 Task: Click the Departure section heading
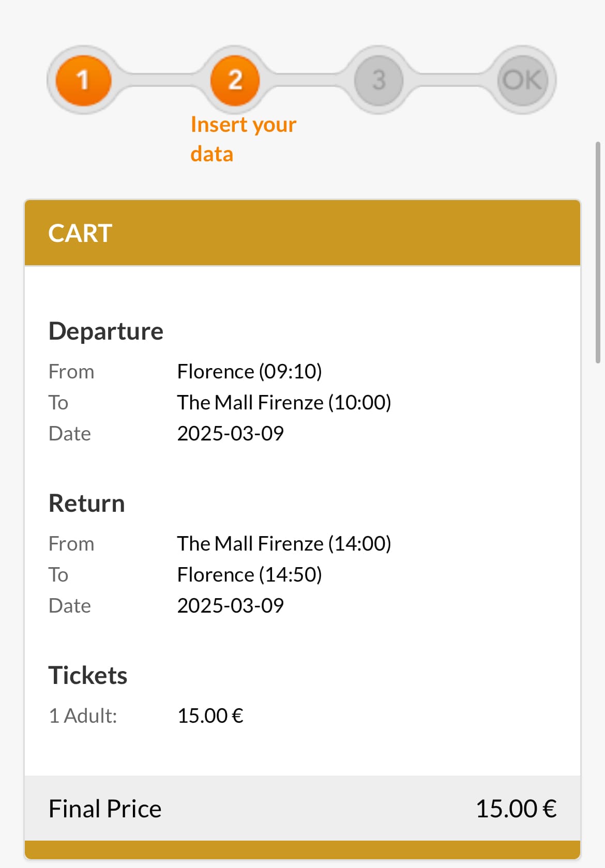[x=106, y=331]
